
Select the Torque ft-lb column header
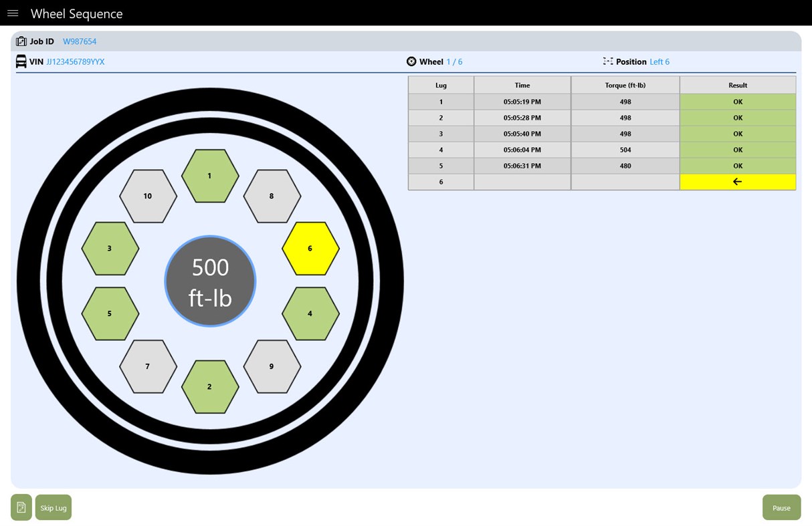pos(625,85)
